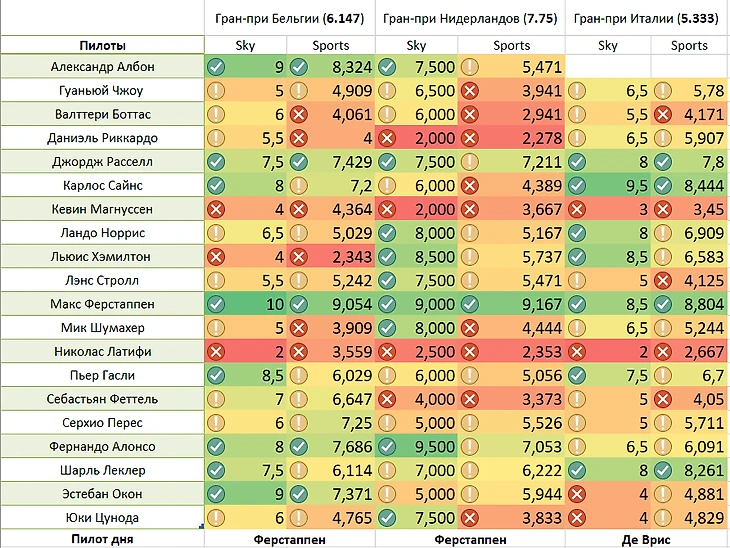Click yellow exclamation icon in Гуаньюй Чжоу's Belgium Sky cell
This screenshot has height=548, width=730.
point(216,90)
